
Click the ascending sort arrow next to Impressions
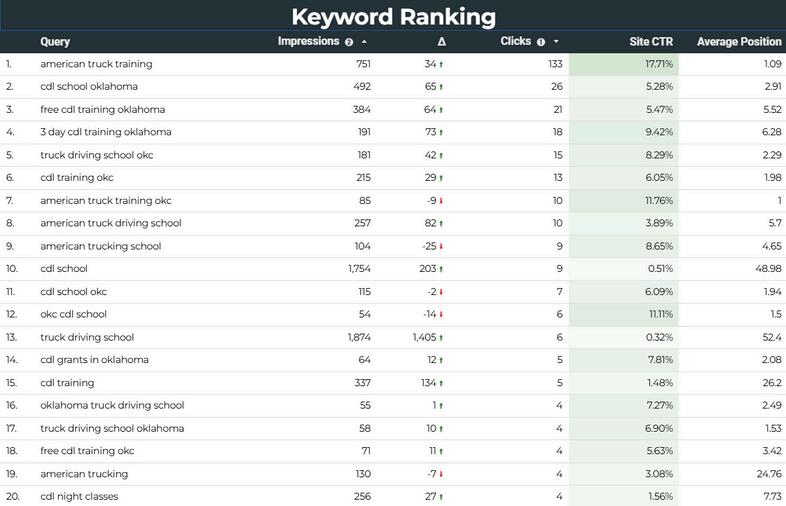364,42
